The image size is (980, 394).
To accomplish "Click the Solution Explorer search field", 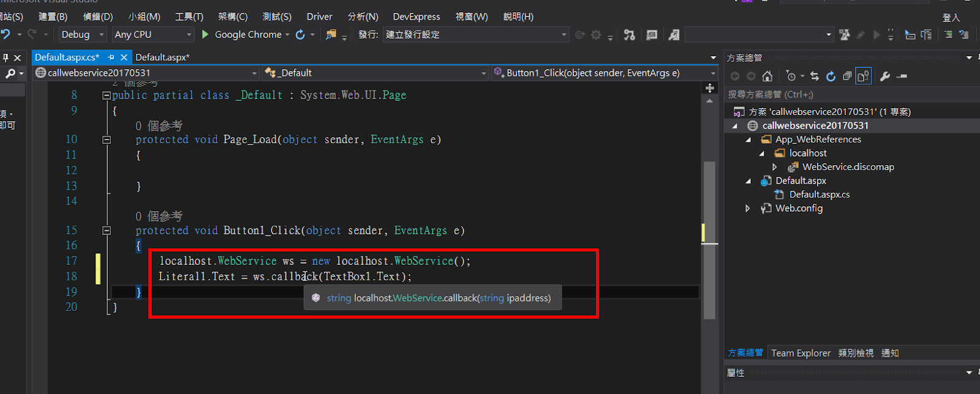I will tap(851, 95).
